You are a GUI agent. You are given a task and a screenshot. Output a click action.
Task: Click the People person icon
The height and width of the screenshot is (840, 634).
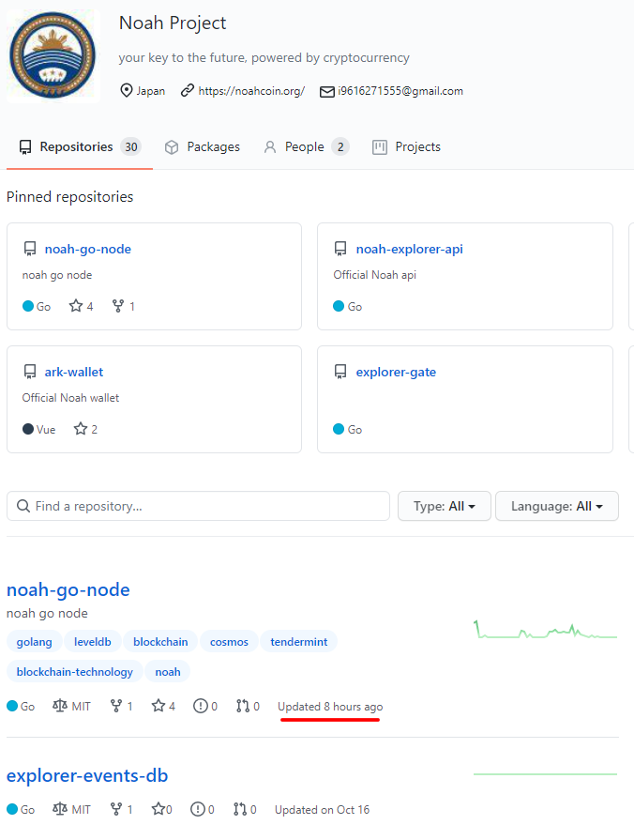tap(270, 147)
